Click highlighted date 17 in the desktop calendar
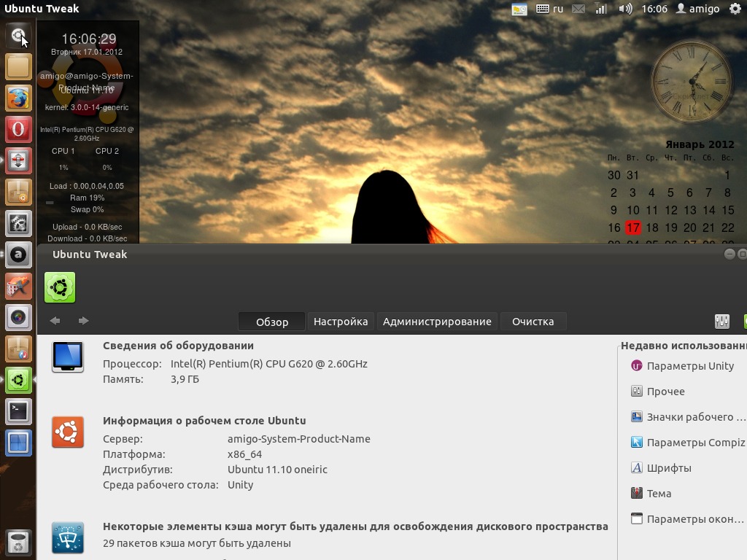Viewport: 747px width, 560px height. (x=632, y=227)
